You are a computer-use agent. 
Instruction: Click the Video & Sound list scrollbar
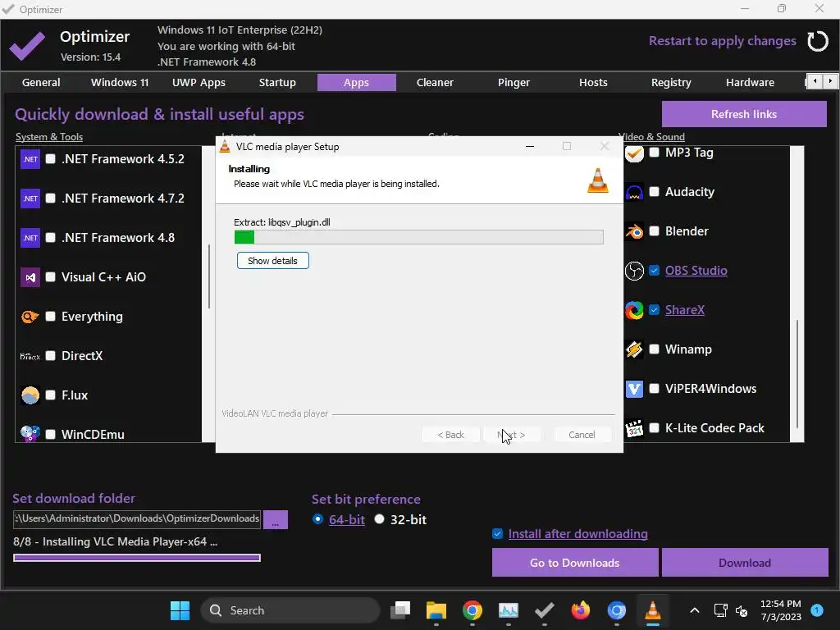coord(797,373)
